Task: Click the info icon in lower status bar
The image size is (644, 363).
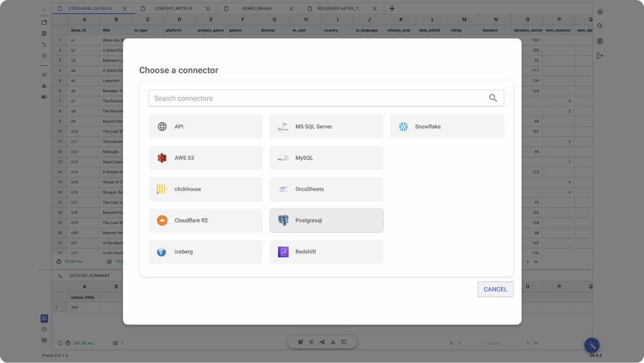Action: coord(60,343)
